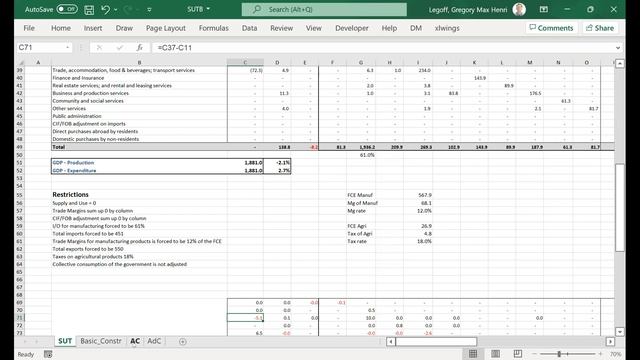Click the Name Box showing C71
Viewport: 640px width, 360px height.
40,47
